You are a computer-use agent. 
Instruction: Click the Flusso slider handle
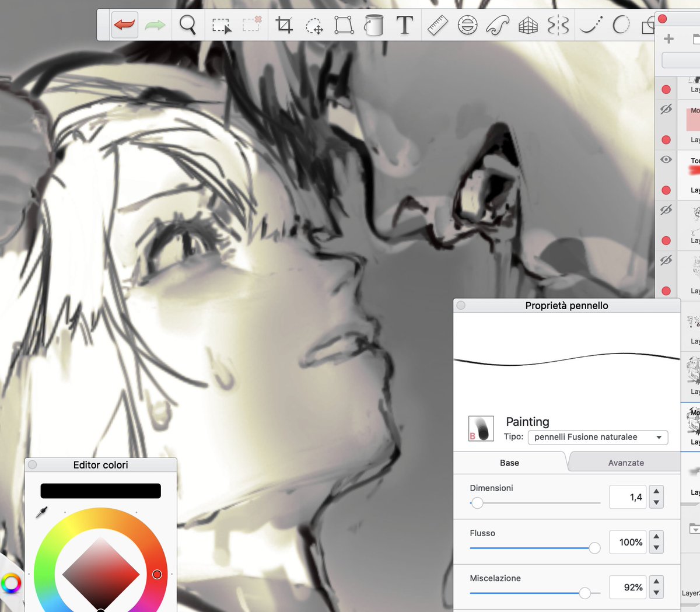pos(594,548)
